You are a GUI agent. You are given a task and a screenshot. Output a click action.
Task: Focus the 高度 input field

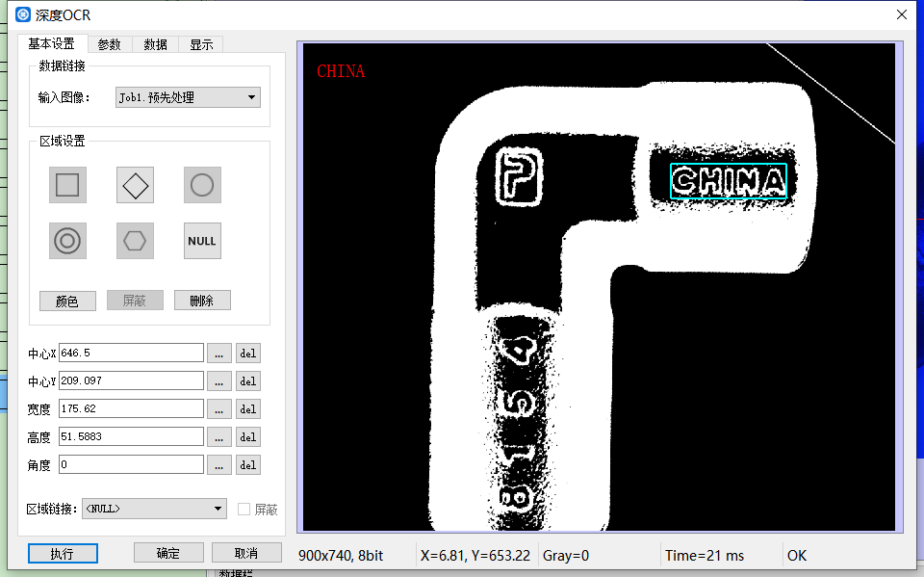[x=132, y=436]
